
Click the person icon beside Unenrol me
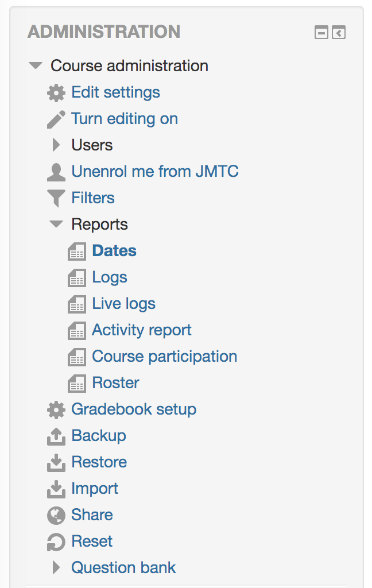(x=56, y=172)
